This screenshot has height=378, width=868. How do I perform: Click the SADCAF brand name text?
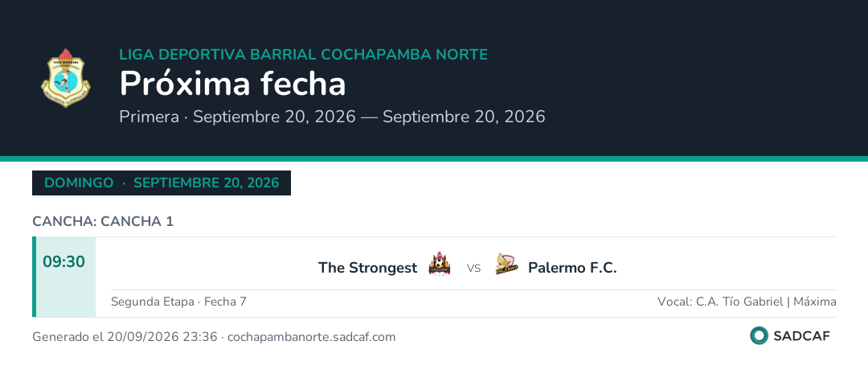[801, 336]
